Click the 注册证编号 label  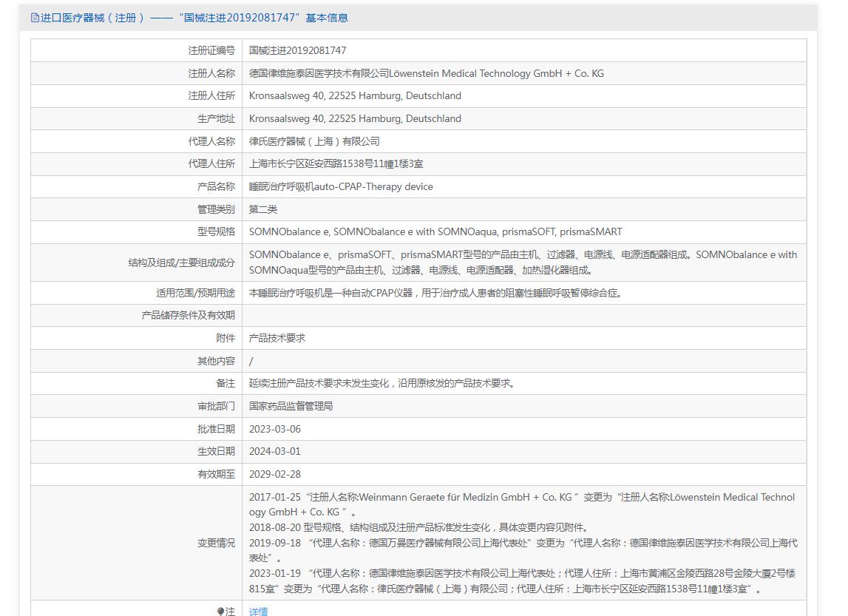(211, 50)
